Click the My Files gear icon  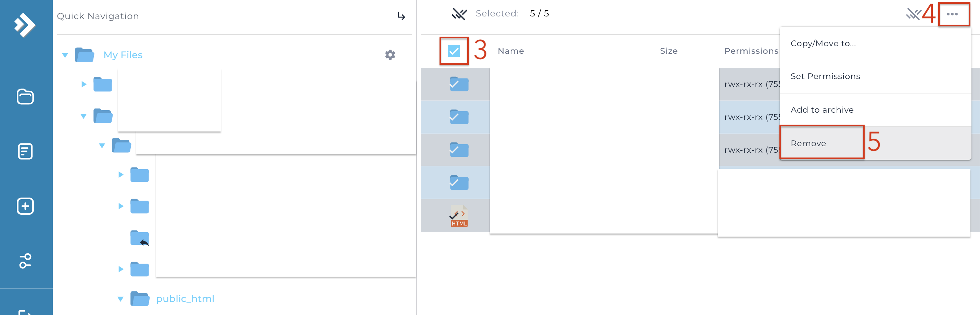tap(390, 55)
